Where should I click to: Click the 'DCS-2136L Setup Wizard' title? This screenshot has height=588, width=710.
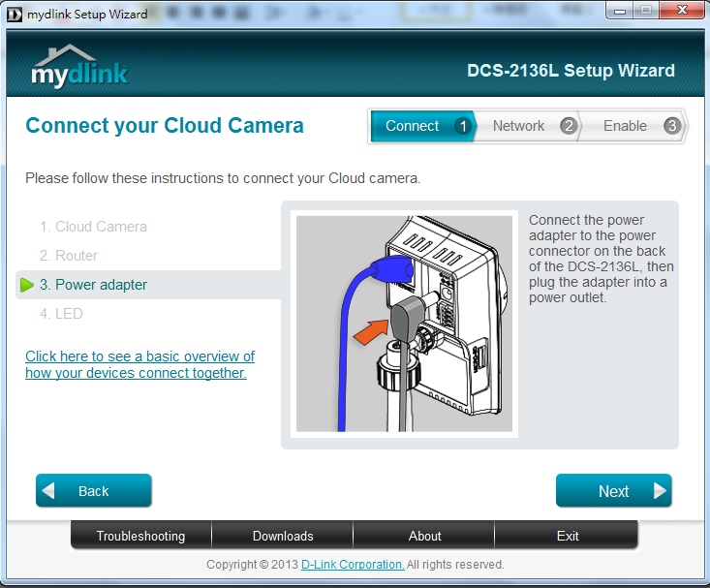click(571, 70)
